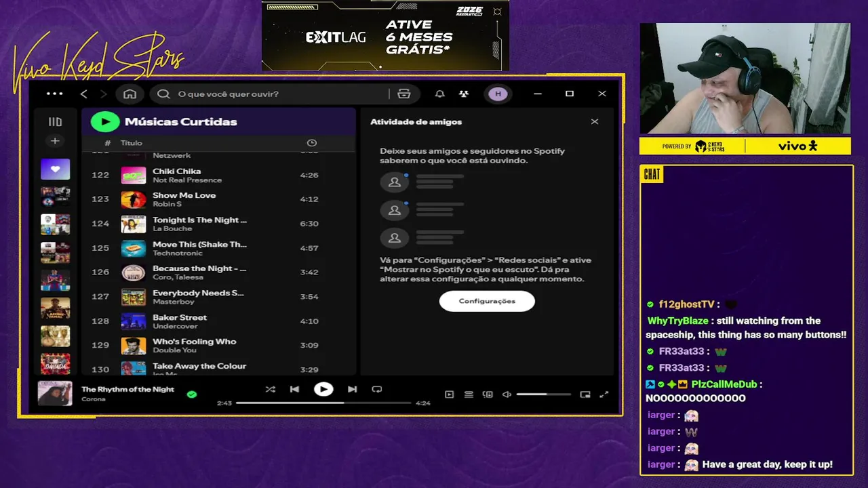
Task: Open connect to a device icon
Action: point(488,394)
